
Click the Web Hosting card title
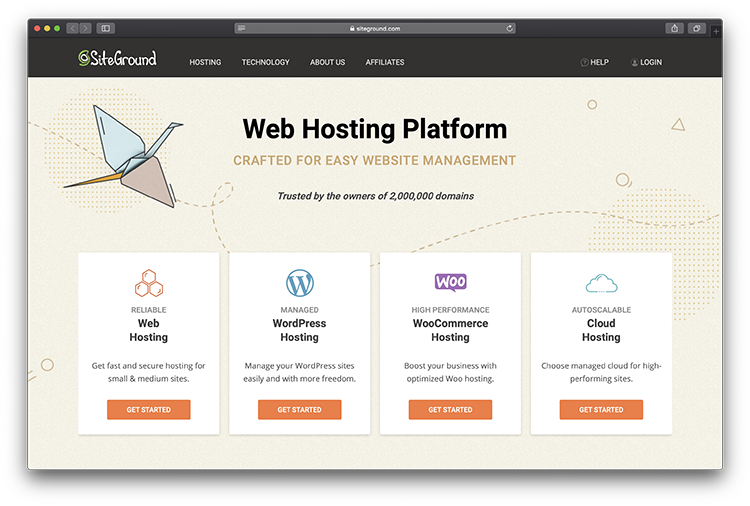[149, 330]
